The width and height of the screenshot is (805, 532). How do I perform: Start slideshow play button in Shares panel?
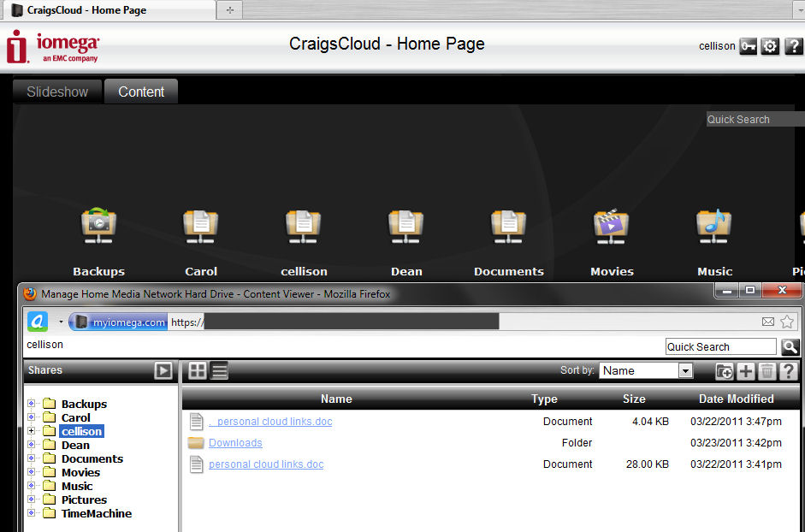click(x=163, y=370)
